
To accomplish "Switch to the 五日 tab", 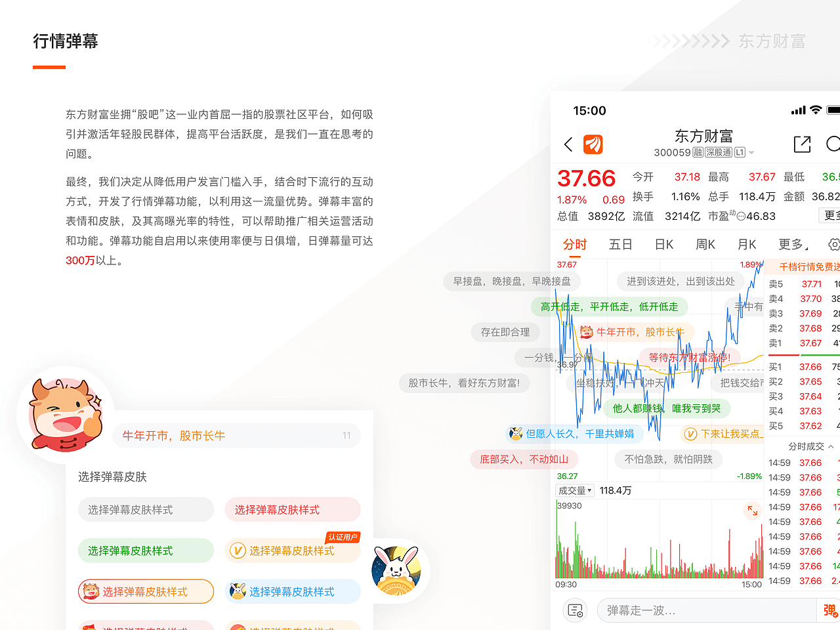I will coord(621,244).
